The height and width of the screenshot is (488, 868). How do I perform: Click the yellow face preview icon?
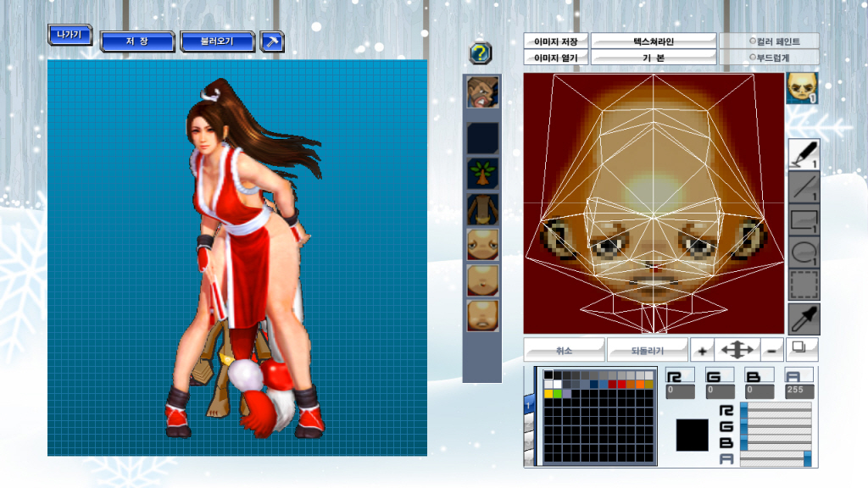tap(802, 88)
